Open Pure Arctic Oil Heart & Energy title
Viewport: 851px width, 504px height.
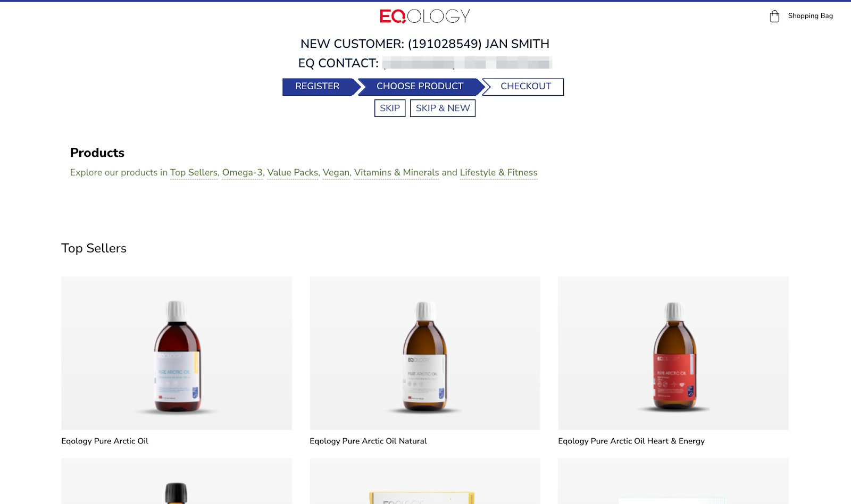coord(631,441)
